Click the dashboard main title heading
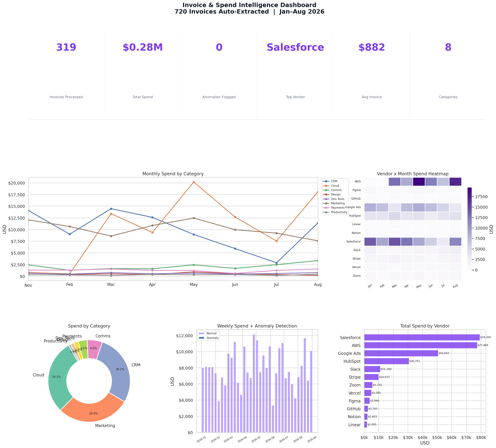Image resolution: width=496 pixels, height=448 pixels. point(250,8)
